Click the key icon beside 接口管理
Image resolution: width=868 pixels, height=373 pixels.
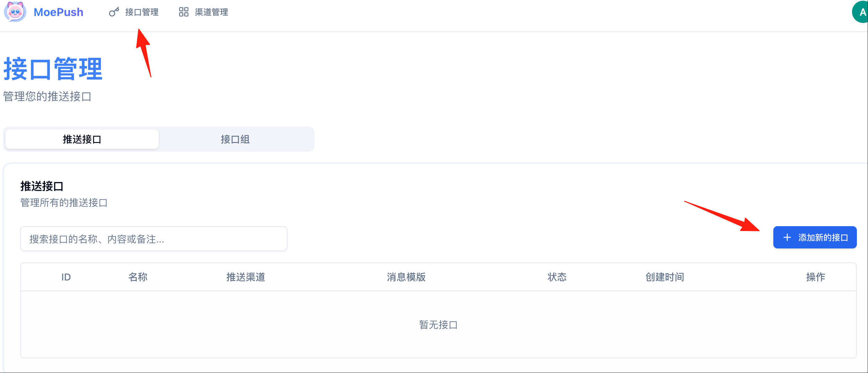114,12
